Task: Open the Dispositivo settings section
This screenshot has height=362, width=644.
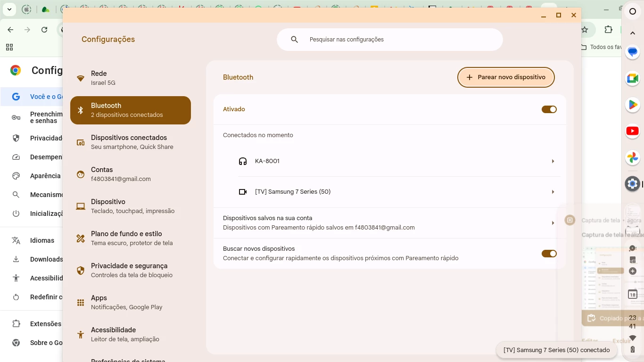Action: [x=131, y=206]
